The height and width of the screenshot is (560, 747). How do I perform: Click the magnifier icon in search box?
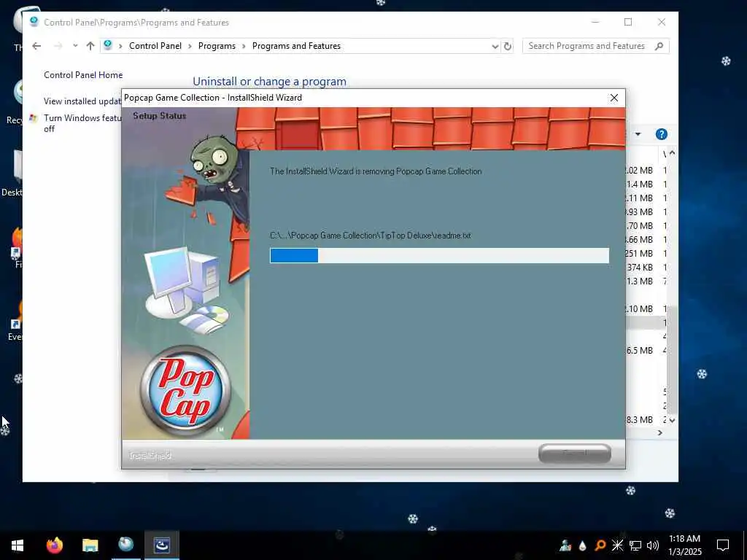click(659, 46)
